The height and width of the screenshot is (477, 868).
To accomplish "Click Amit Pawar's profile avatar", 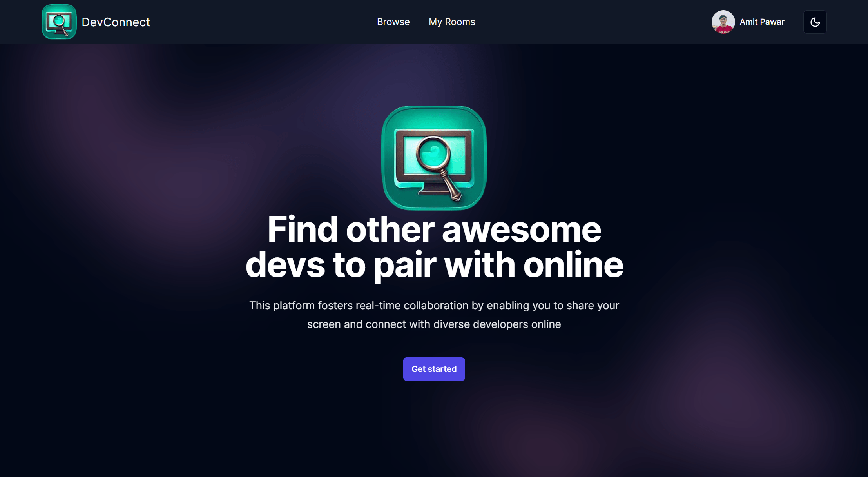I will [x=723, y=22].
